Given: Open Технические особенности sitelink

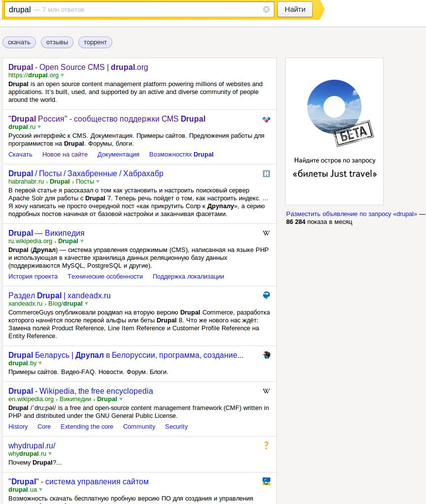Looking at the screenshot, I should click(x=105, y=277).
